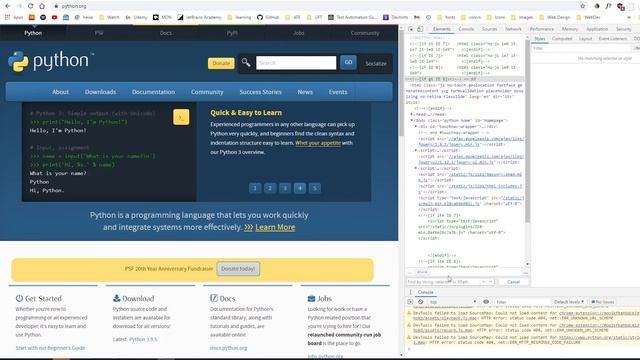640x360 pixels.
Task: Collapse the body class python home node
Action: [411, 120]
